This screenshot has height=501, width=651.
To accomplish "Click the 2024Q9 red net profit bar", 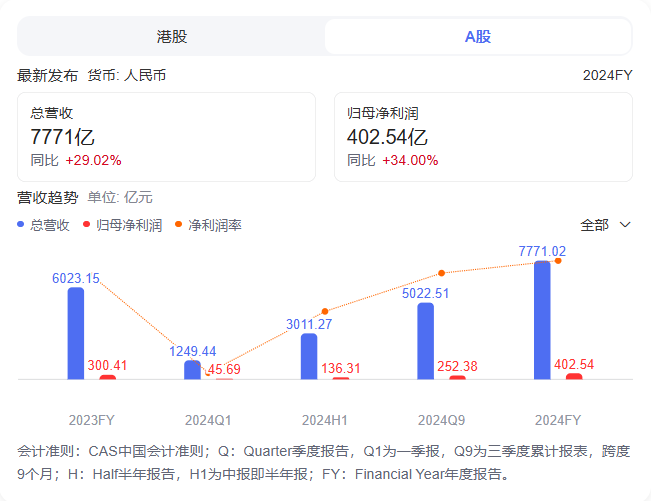I will [458, 378].
